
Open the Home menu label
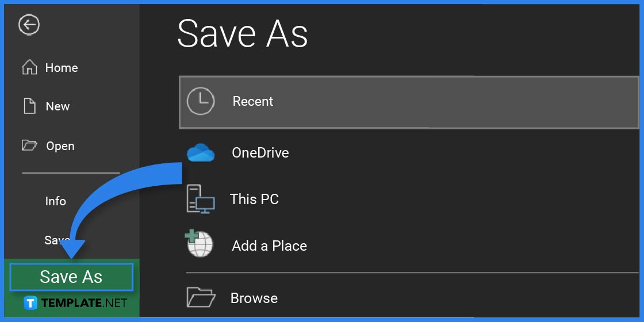[62, 68]
